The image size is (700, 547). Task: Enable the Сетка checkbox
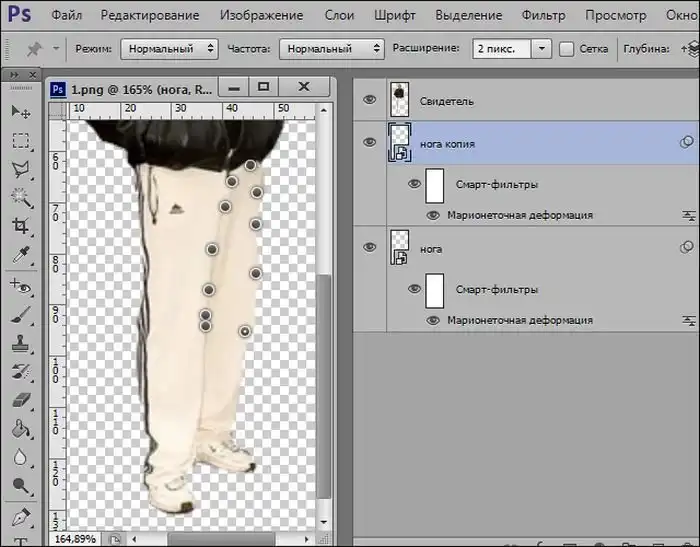point(567,49)
